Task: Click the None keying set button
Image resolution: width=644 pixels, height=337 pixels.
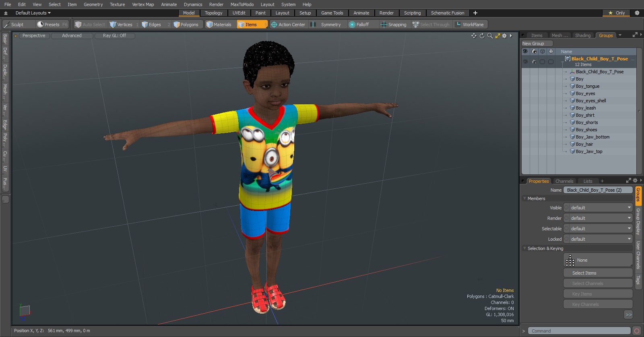Action: click(x=598, y=260)
